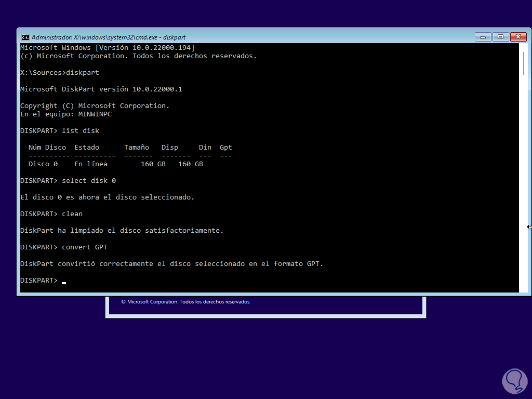This screenshot has height=399, width=532.
Task: Click the 'DISKPART> list disk' command line
Action: click(x=60, y=131)
